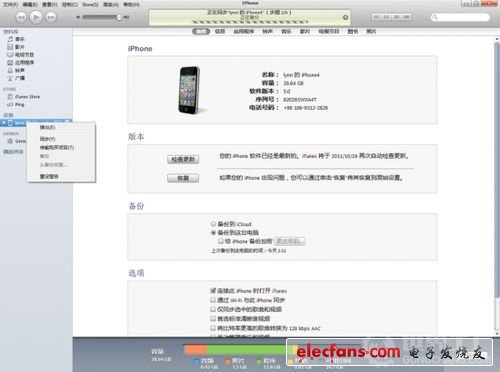
Task: Open the Movies library icon in the sidebar
Action: pyautogui.click(x=10, y=47)
